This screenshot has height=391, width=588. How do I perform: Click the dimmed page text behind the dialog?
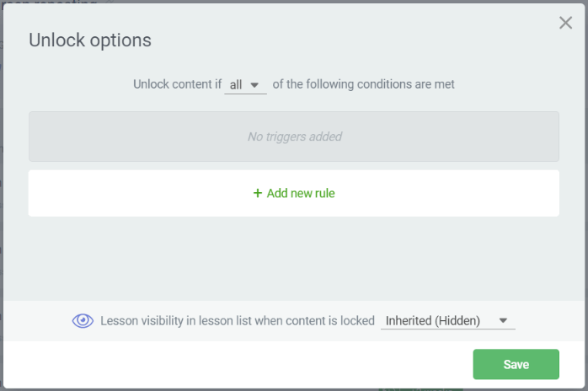[x=51, y=3]
